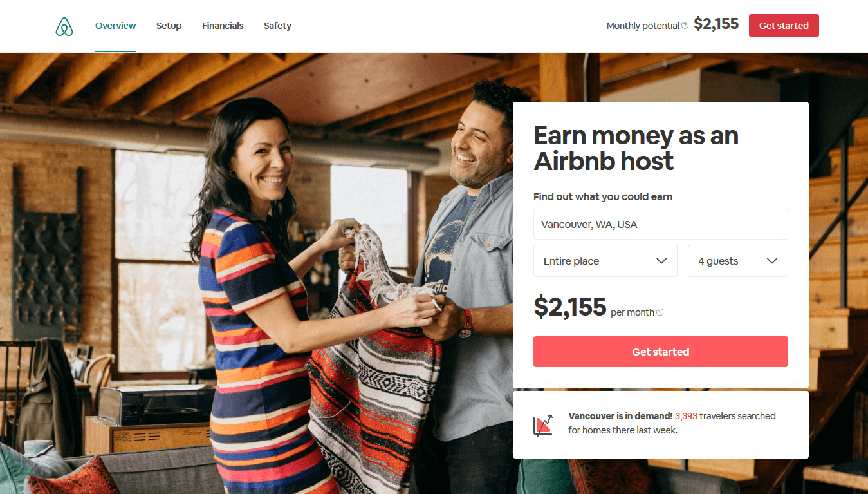Click the 3,393 travelers count text
This screenshot has height=494, width=868.
687,416
